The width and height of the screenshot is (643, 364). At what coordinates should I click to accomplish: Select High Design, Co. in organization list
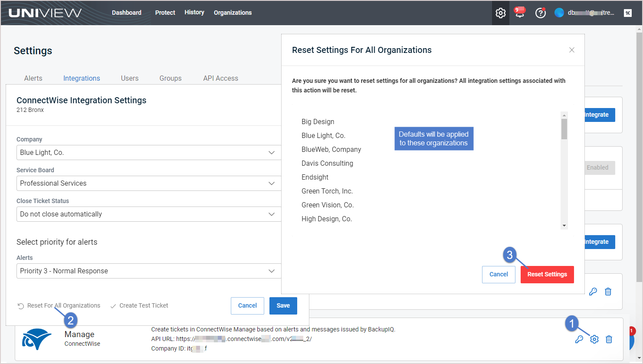tap(327, 219)
